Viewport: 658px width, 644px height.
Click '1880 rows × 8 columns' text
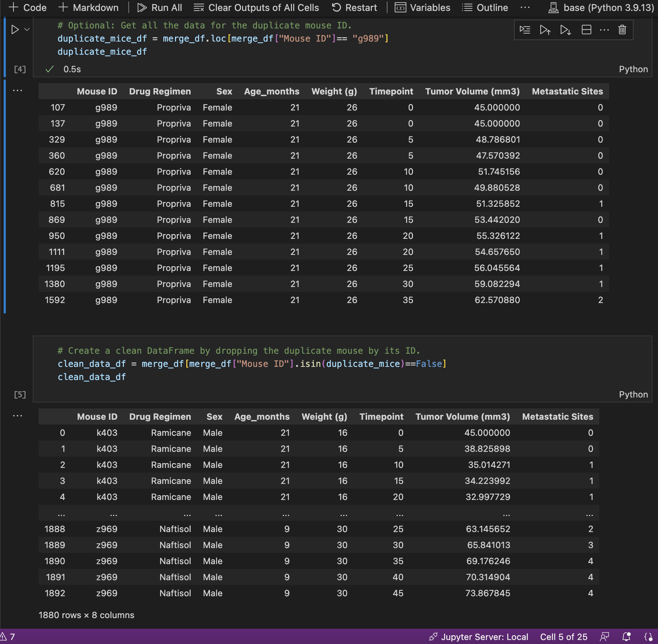click(x=86, y=615)
